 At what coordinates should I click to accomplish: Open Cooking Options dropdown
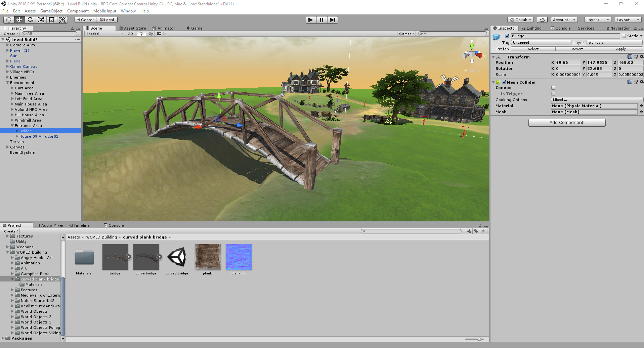(597, 100)
